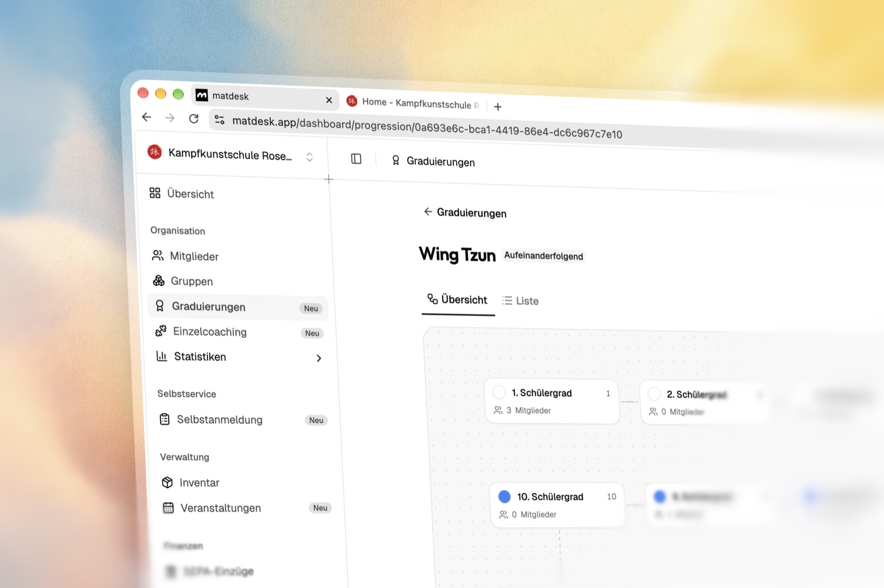
Task: Open Mitglieder via its people icon
Action: [x=157, y=255]
